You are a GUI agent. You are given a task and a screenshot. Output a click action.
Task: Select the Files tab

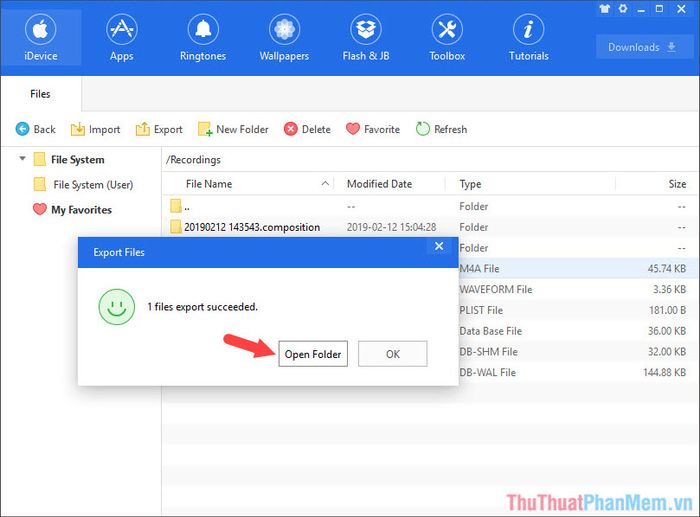[x=40, y=94]
